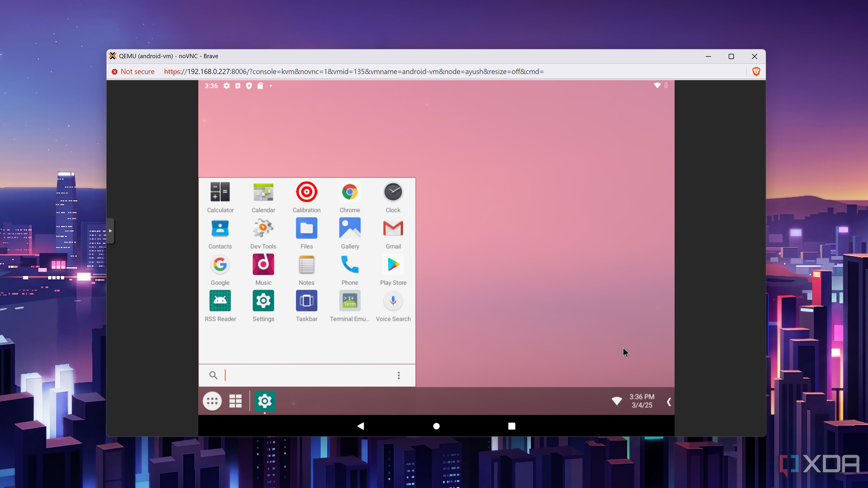868x488 pixels.
Task: Expand the noVNC side control panel
Action: pyautogui.click(x=110, y=231)
